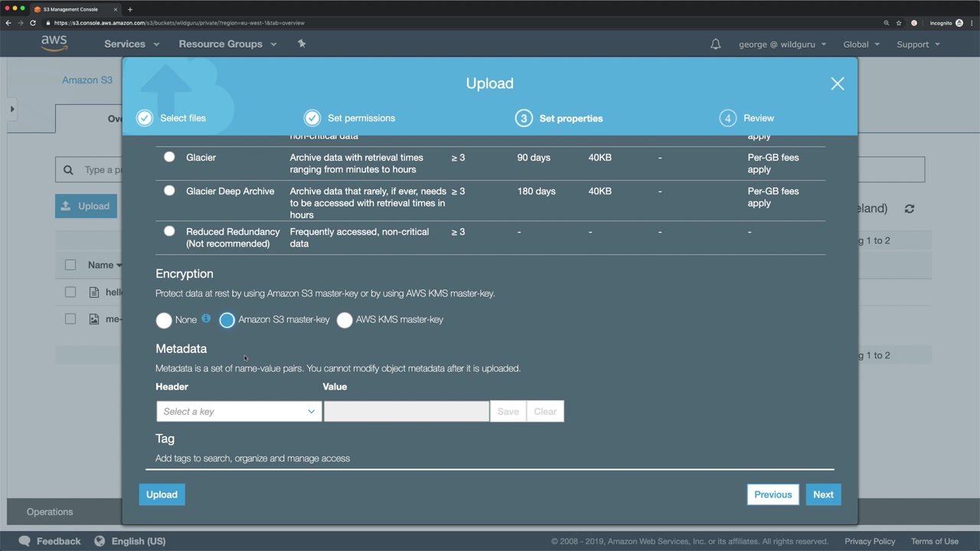Click the magnifier icon in the bucket search box

(68, 170)
